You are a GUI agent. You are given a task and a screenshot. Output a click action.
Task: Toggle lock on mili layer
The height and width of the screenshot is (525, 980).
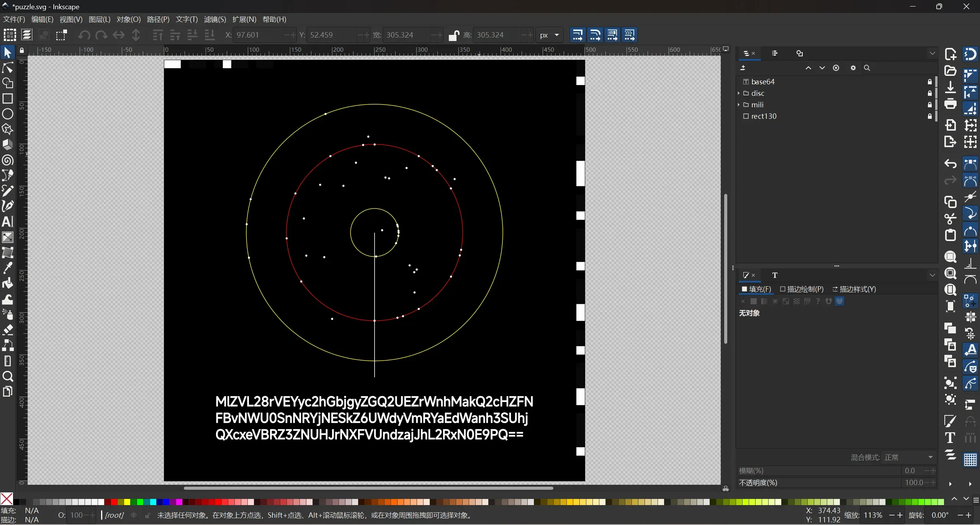pyautogui.click(x=930, y=105)
